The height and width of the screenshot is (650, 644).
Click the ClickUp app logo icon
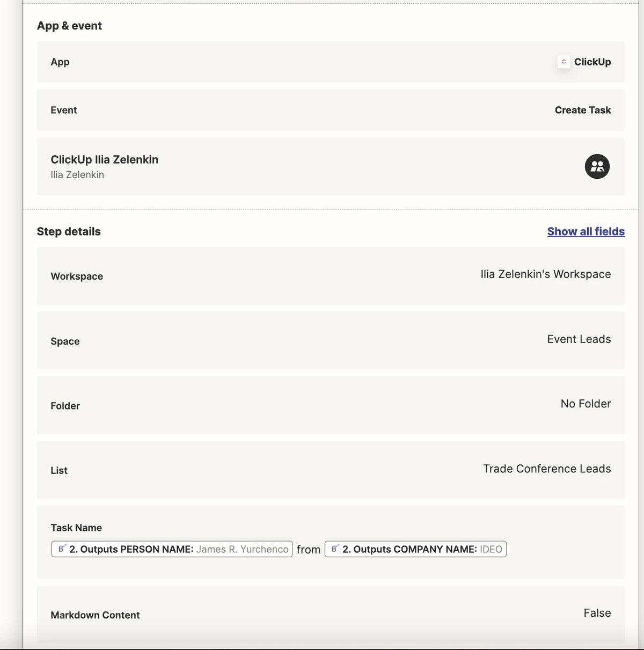[x=563, y=62]
